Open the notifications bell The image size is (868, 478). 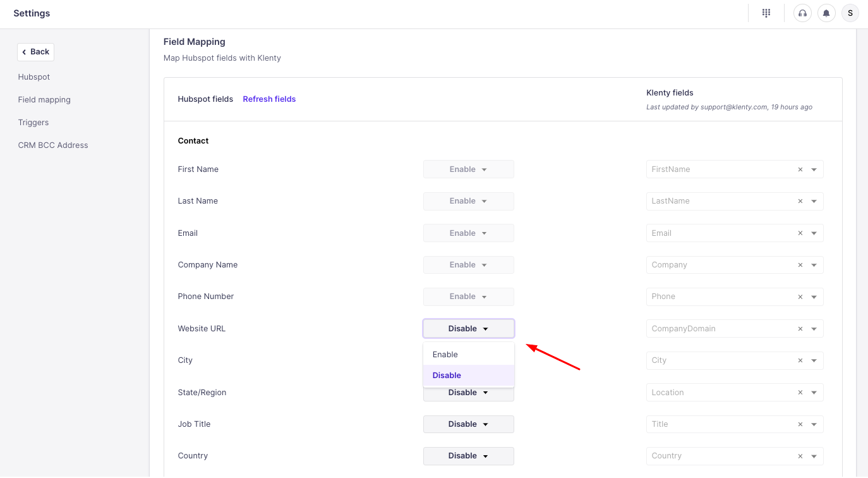(x=826, y=13)
